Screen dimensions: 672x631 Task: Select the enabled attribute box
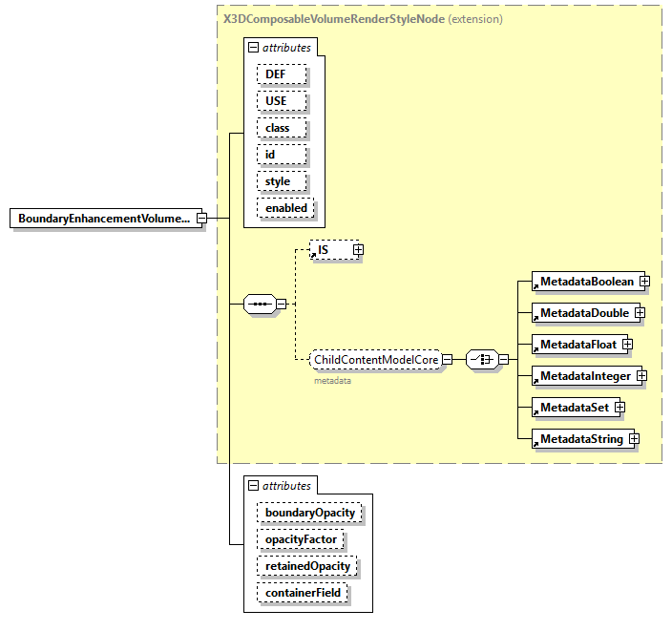[286, 207]
